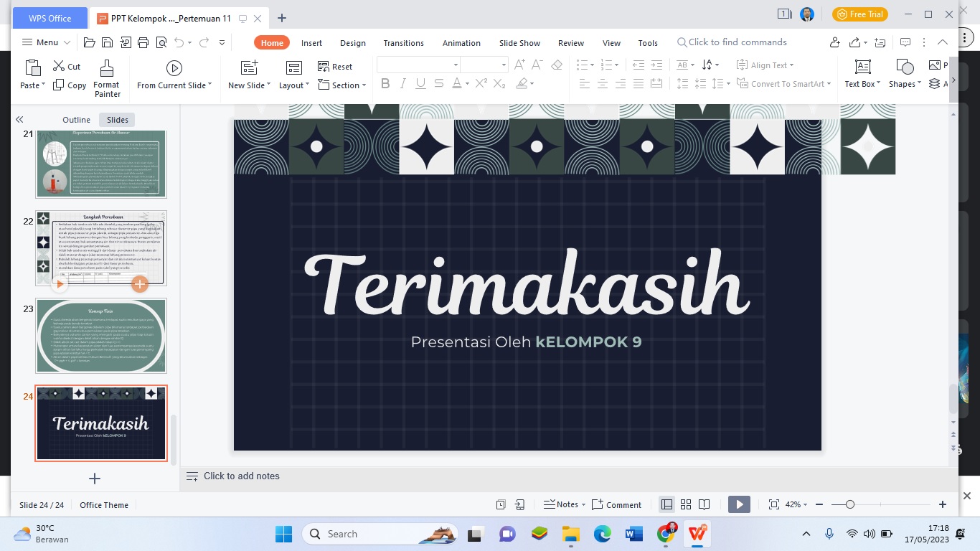The height and width of the screenshot is (551, 980).
Task: Toggle Italic text formatting
Action: click(x=403, y=84)
